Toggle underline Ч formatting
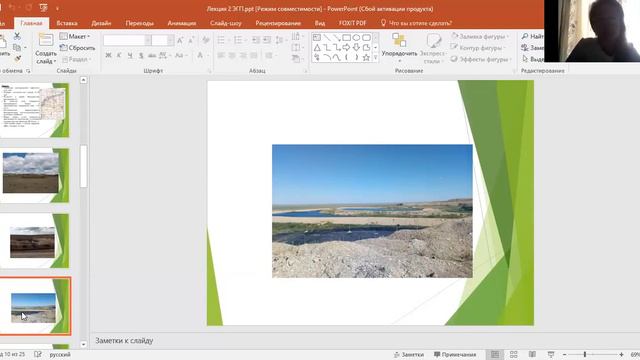 (x=130, y=55)
